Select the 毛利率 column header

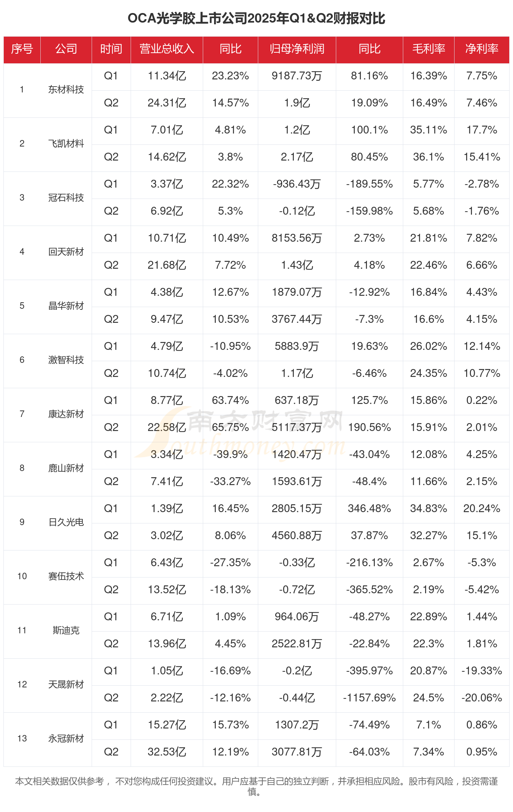(x=429, y=49)
